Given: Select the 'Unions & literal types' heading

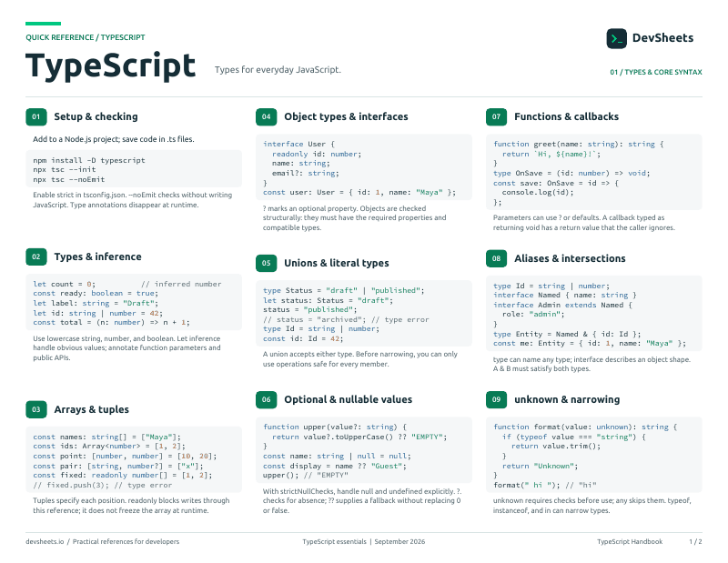Looking at the screenshot, I should (337, 263).
